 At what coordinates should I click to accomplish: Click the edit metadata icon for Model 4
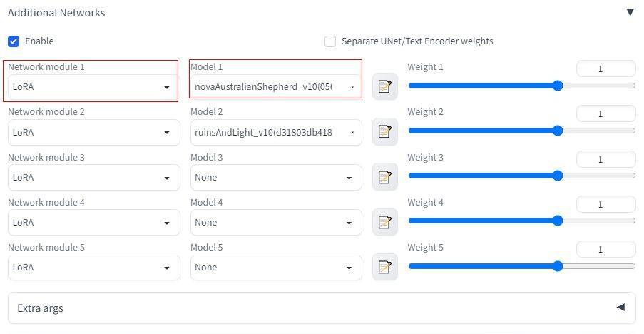pyautogui.click(x=385, y=222)
